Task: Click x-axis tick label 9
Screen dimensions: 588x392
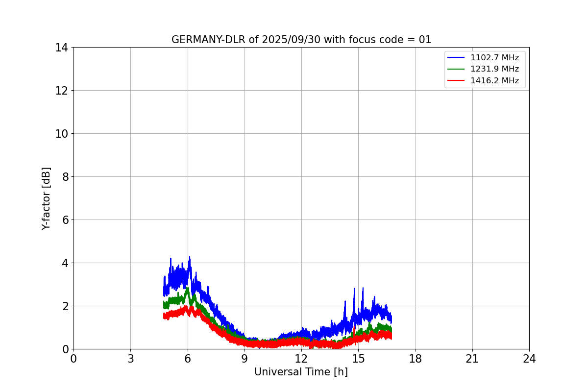Action: click(245, 359)
